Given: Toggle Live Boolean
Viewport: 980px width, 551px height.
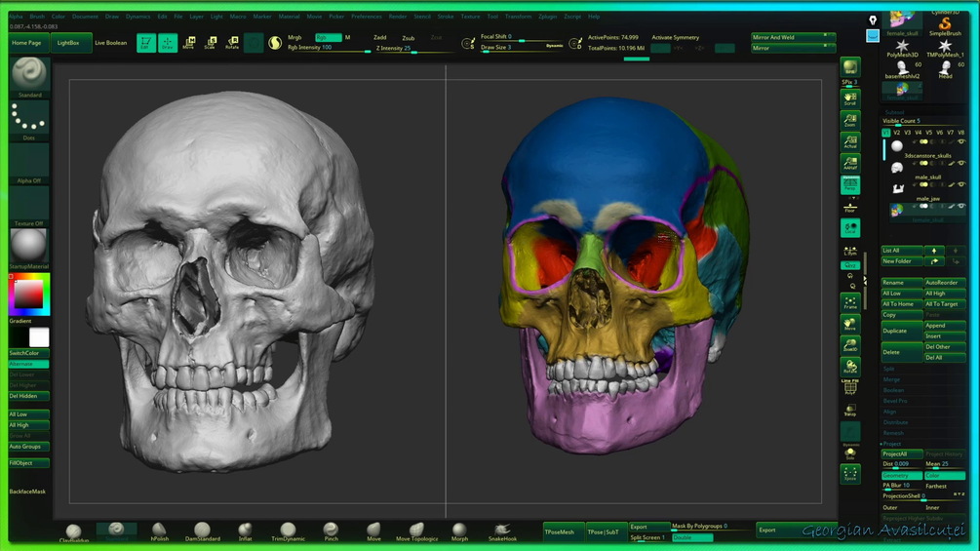Looking at the screenshot, I should tap(110, 43).
